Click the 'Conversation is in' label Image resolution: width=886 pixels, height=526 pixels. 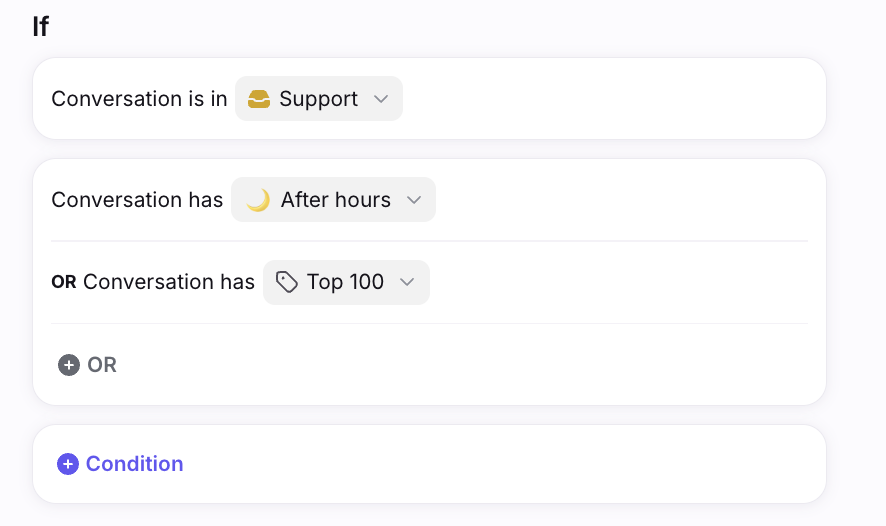139,99
